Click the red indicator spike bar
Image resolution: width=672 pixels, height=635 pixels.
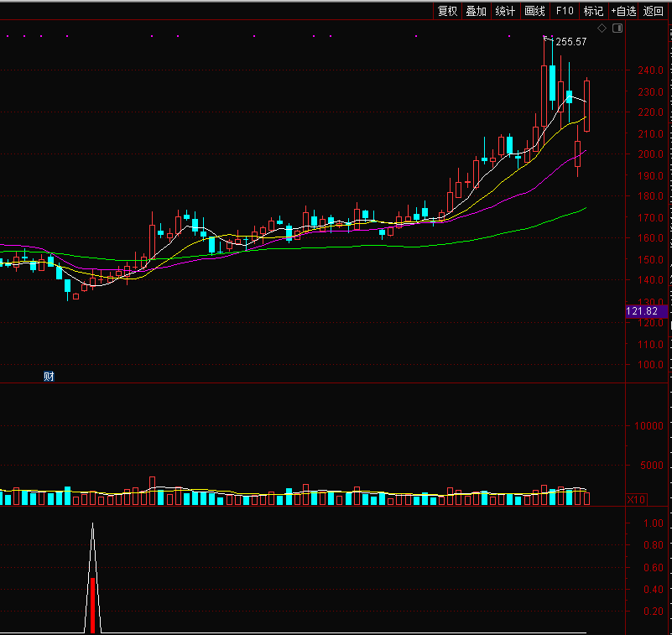pyautogui.click(x=92, y=605)
